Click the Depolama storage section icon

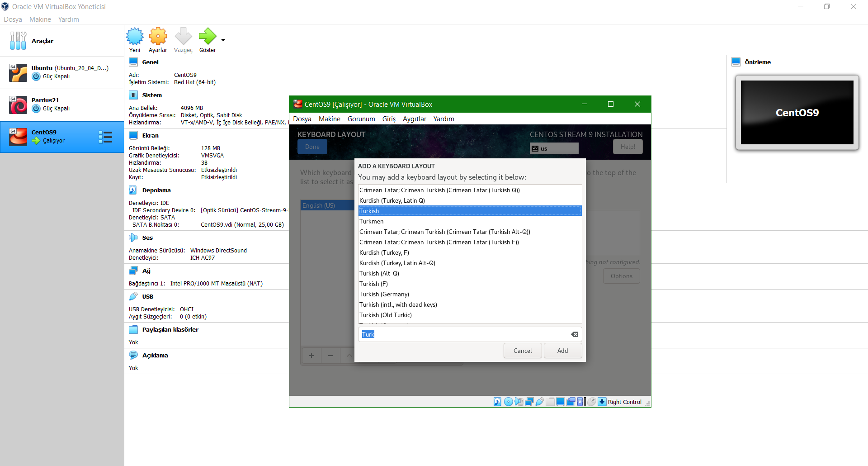coord(133,190)
